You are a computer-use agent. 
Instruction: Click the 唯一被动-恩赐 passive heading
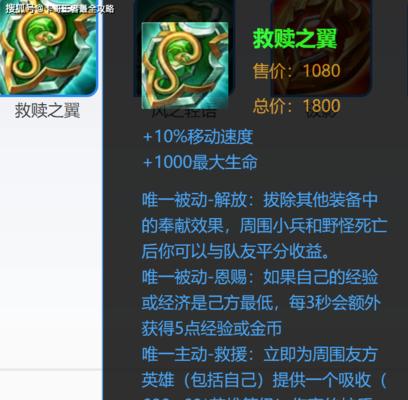click(194, 277)
